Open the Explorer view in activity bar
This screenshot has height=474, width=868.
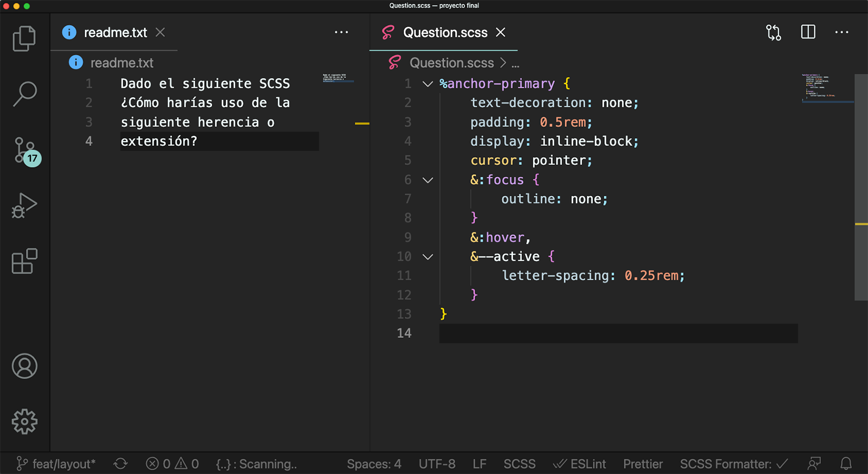pyautogui.click(x=24, y=39)
